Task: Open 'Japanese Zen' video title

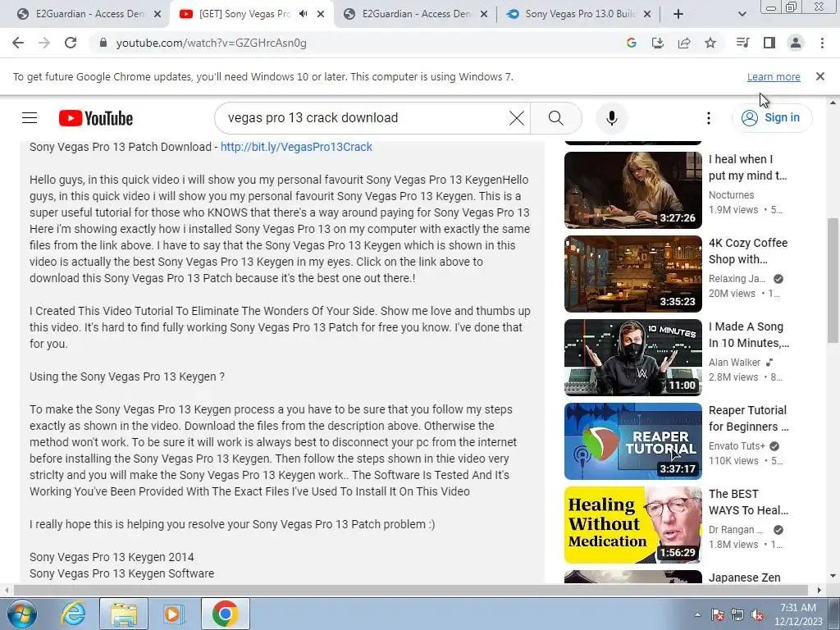Action: click(745, 577)
